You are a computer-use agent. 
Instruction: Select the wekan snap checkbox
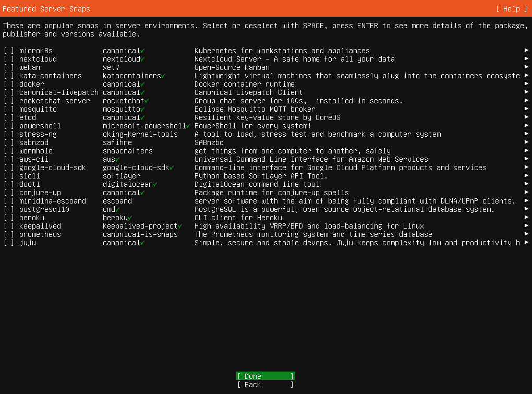tap(9, 67)
